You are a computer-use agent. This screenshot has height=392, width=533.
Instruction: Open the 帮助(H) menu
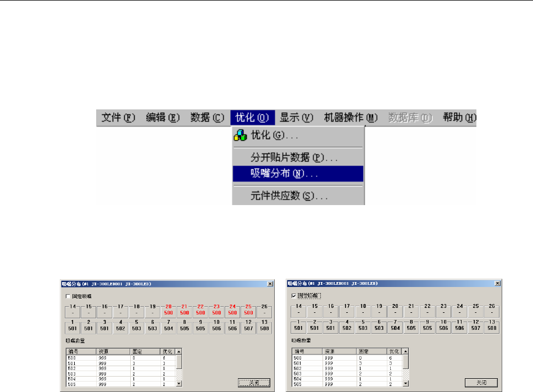(x=459, y=118)
